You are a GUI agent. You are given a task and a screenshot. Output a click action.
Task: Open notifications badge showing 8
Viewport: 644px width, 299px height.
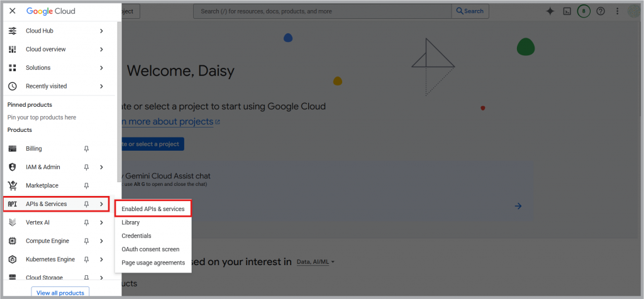(x=584, y=11)
